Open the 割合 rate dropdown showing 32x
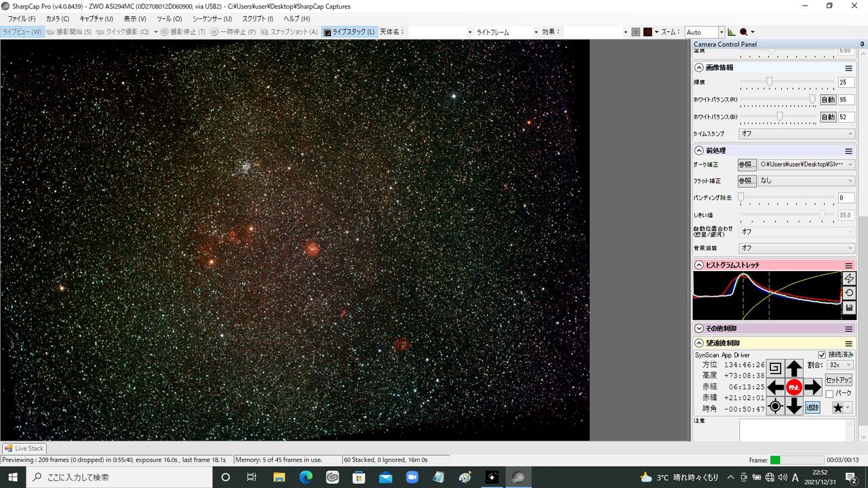Viewport: 868px width, 488px height. tap(840, 365)
